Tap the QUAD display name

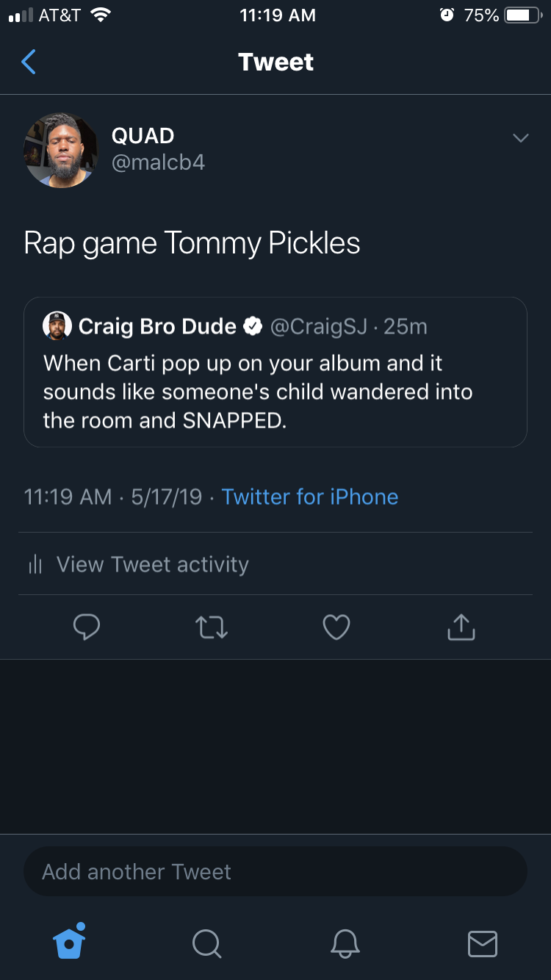pyautogui.click(x=143, y=136)
